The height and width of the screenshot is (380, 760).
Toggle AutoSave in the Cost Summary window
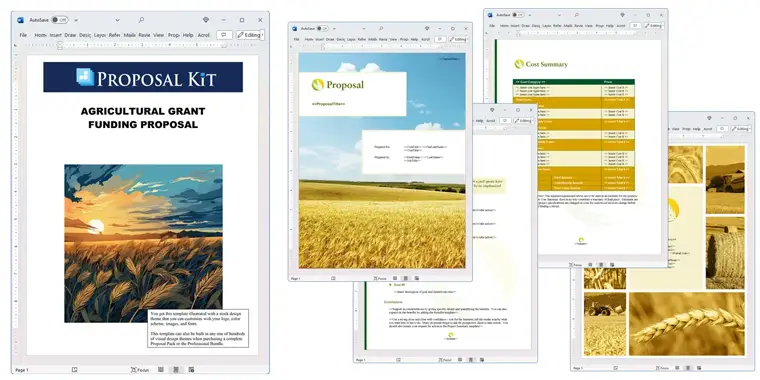coord(518,15)
